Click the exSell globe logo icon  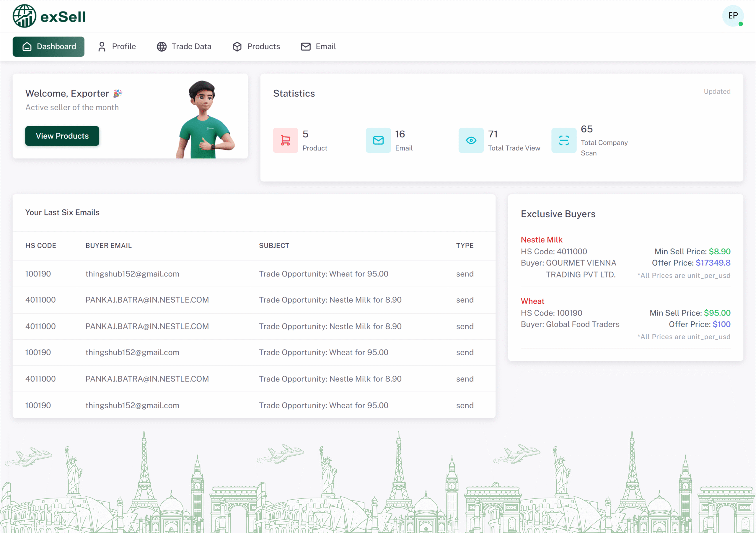point(24,16)
